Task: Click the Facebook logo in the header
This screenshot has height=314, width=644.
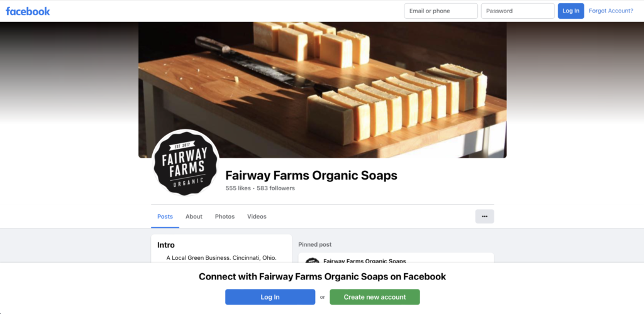Action: pyautogui.click(x=28, y=11)
